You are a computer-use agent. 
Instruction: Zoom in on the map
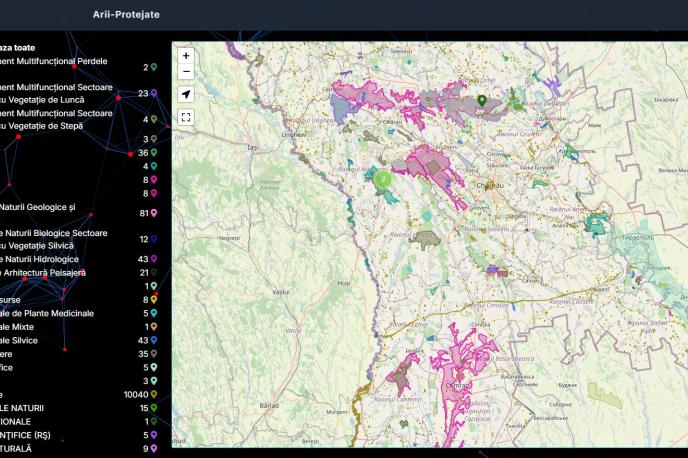tap(186, 56)
